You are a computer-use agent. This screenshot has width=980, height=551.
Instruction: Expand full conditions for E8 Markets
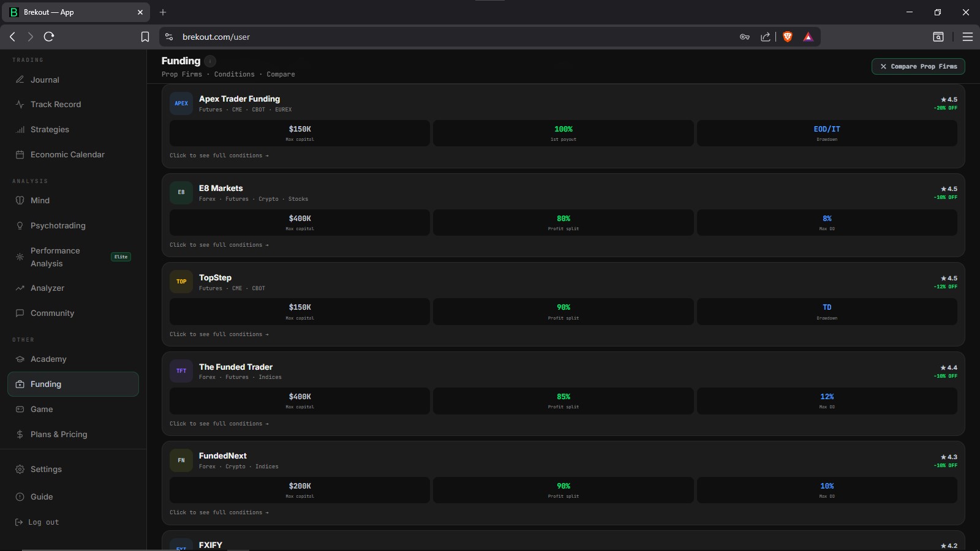(219, 245)
